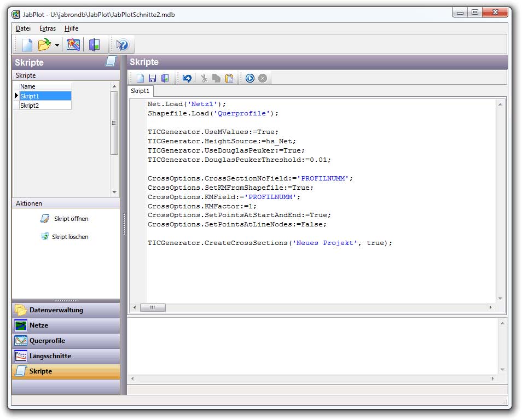
Task: Open the Längsschnitte navigation section
Action: (x=50, y=356)
